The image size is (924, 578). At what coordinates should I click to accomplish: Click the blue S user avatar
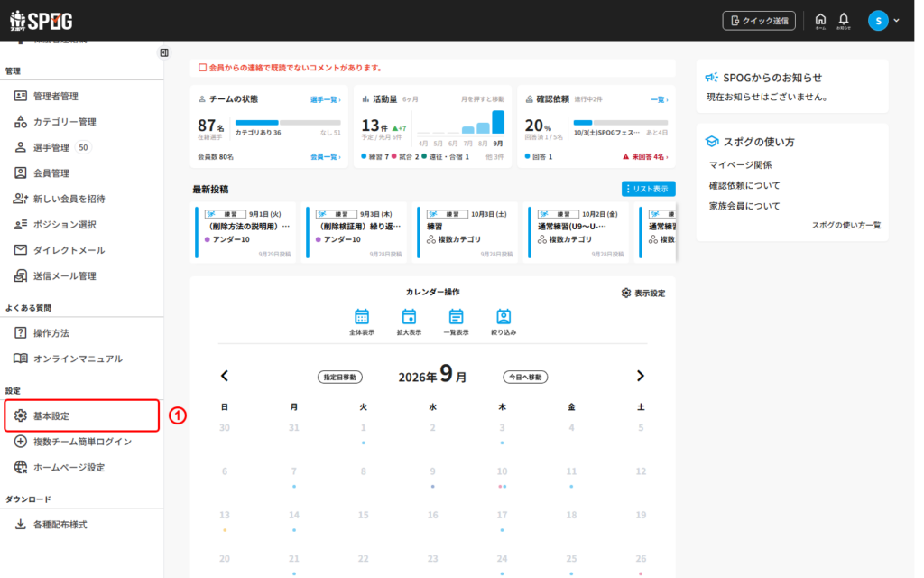coord(878,21)
